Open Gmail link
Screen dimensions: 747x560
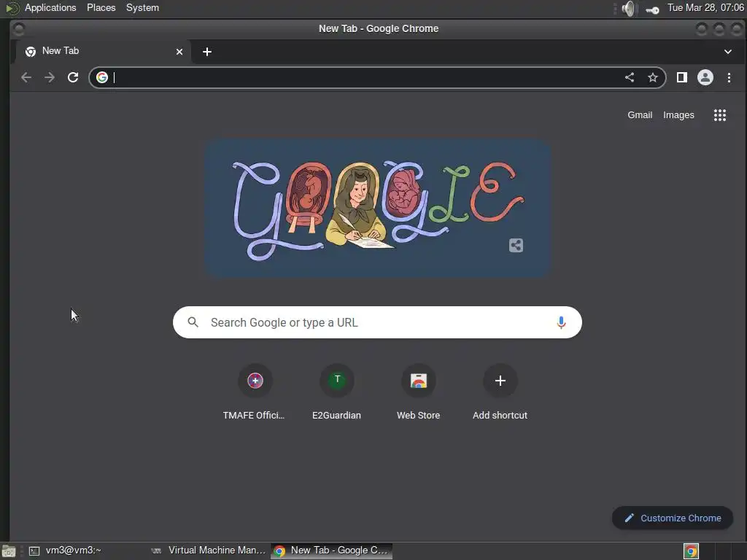640,114
